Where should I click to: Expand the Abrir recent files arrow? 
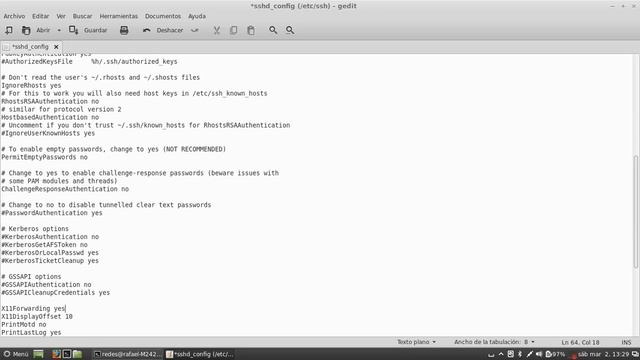coord(59,30)
